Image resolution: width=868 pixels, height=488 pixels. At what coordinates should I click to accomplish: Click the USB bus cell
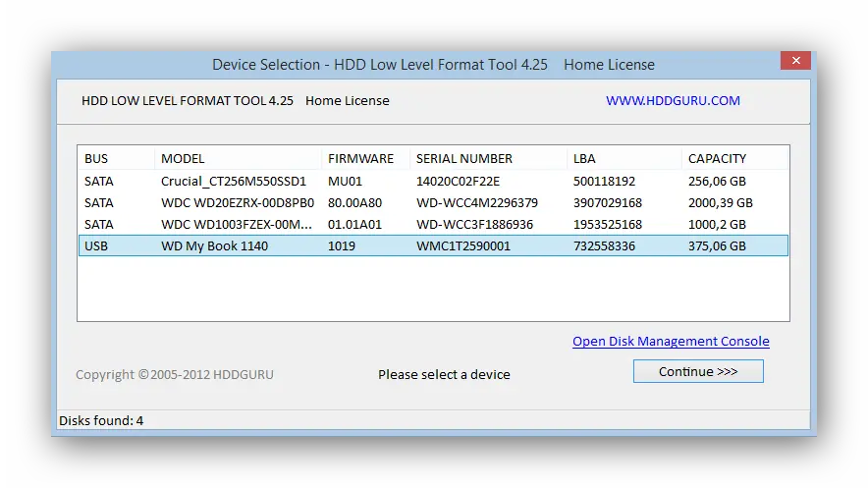click(x=96, y=245)
